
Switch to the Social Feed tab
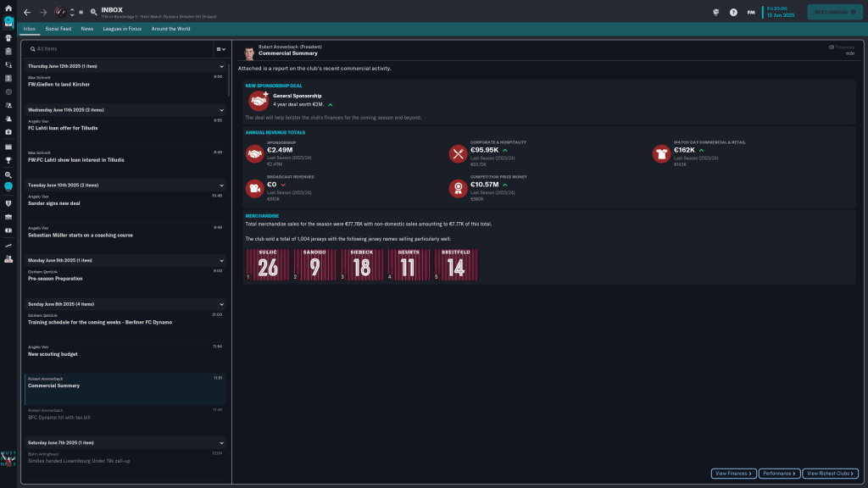58,29
